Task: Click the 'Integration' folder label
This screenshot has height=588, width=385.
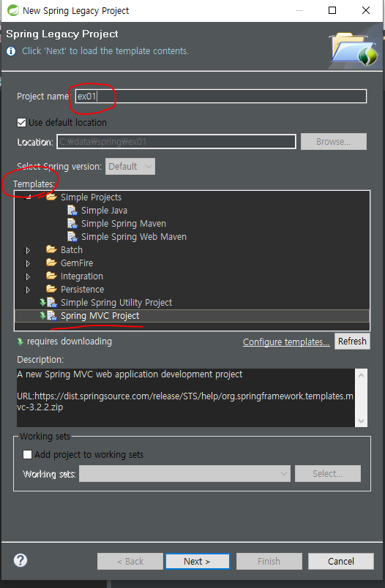Action: [x=82, y=276]
